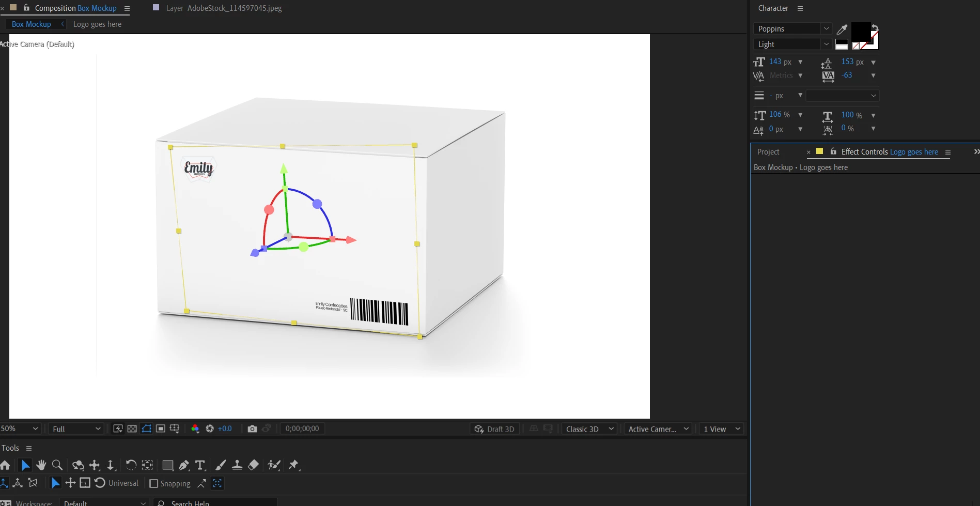Toggle lock on Composition viewer panel
Screen dimensions: 980x506
tap(26, 8)
